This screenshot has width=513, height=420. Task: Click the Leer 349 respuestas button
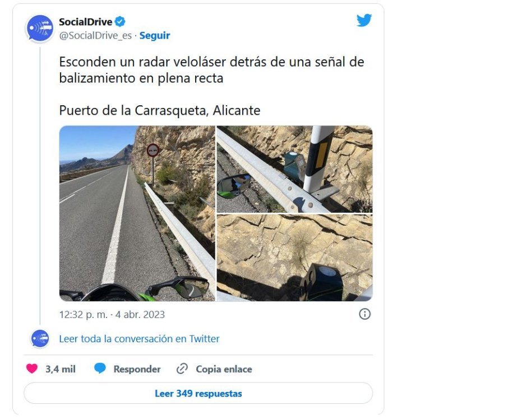198,393
